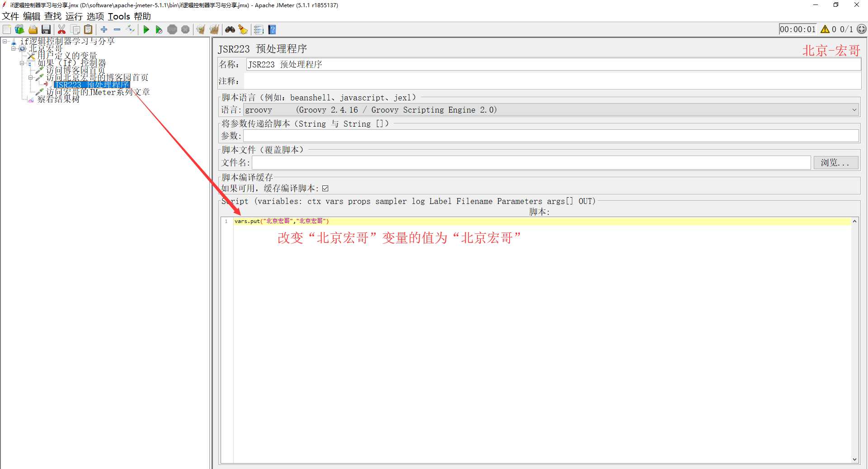Click Start no pauses icon
The width and height of the screenshot is (868, 469).
click(x=159, y=29)
